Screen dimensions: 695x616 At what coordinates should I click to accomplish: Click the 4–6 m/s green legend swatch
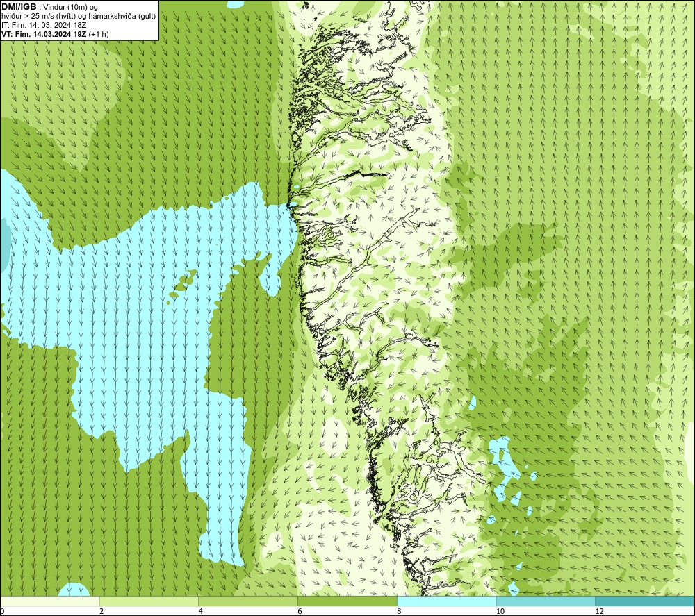(248, 601)
